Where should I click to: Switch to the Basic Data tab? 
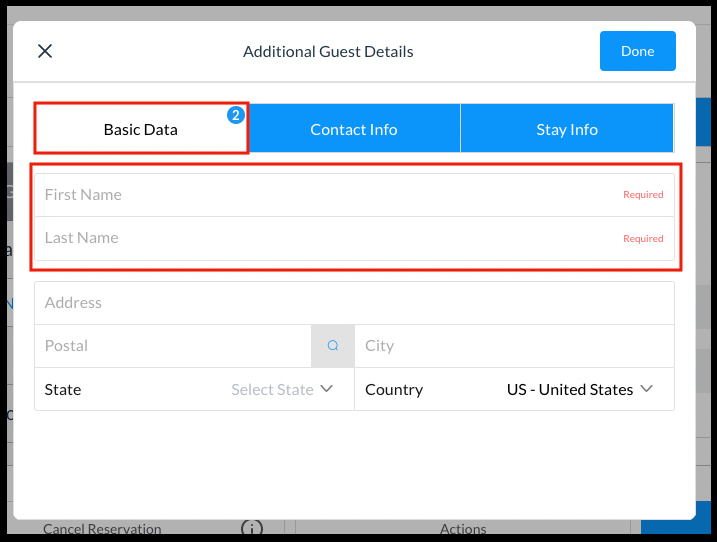[141, 129]
